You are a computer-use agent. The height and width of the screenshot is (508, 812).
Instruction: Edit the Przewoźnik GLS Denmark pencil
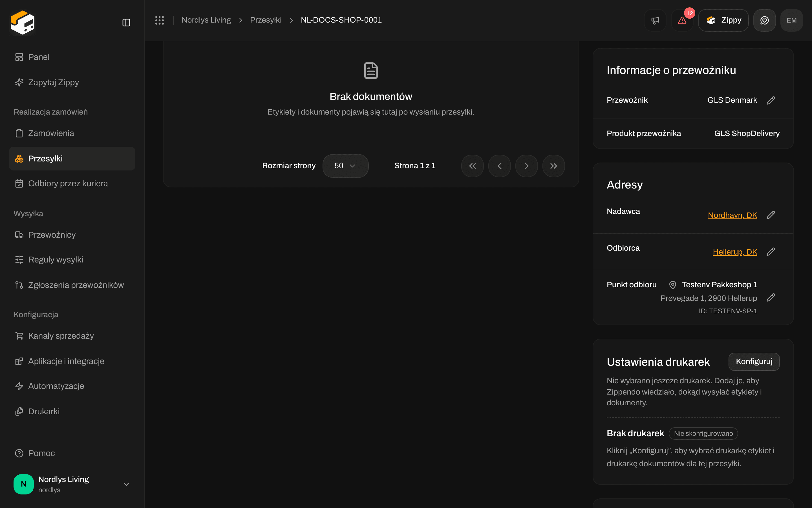771,100
